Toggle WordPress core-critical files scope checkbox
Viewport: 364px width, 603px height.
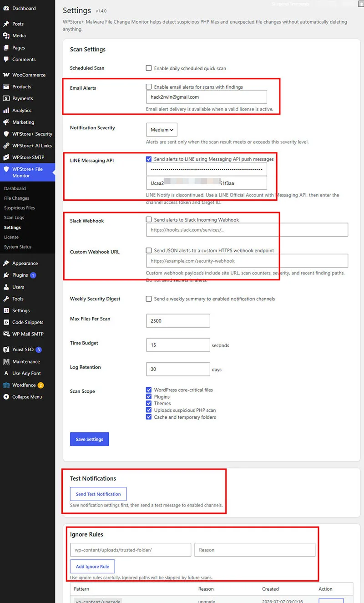tap(149, 390)
